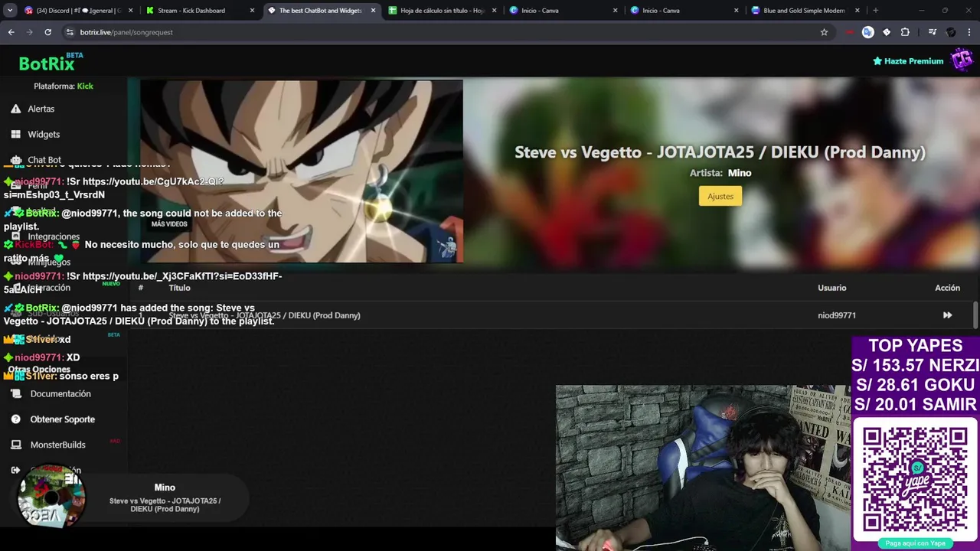This screenshot has width=980, height=551.
Task: Close the Blue and Gold Simple Modern tab
Action: pyautogui.click(x=857, y=11)
